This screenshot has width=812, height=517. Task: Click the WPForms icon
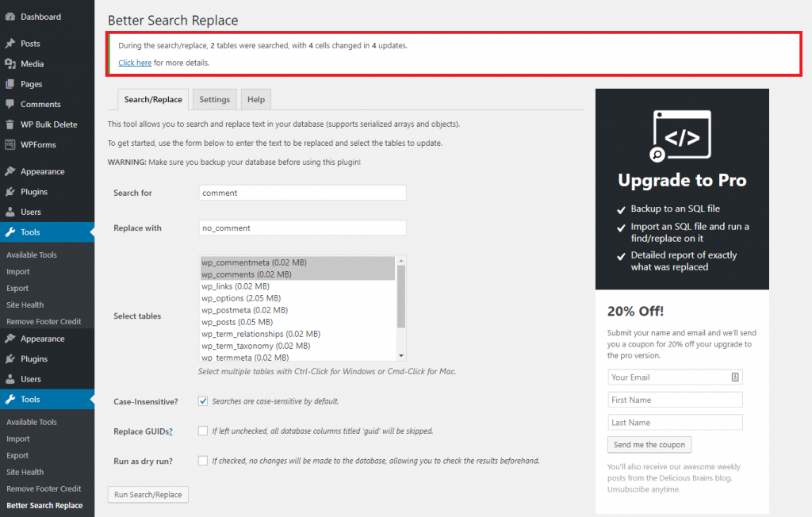10,144
